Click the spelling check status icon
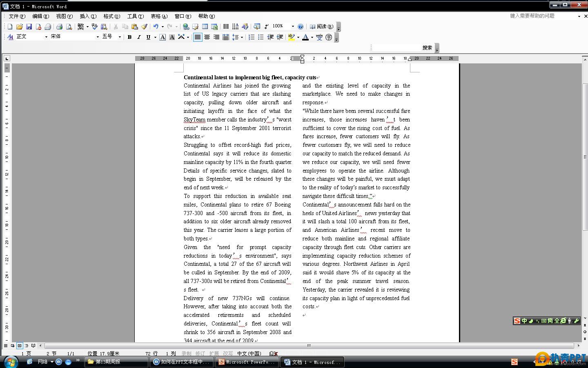Screen dimensions: 588x368 click(274, 354)
